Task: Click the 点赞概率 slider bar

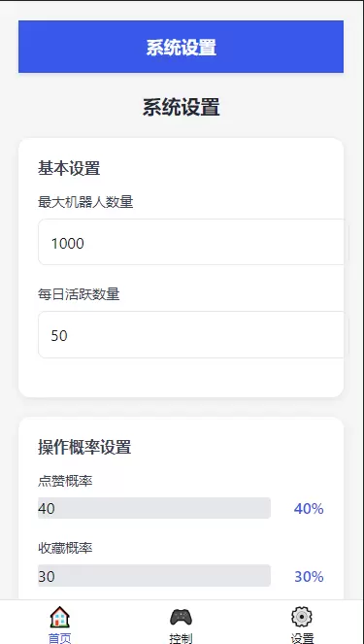Action: pos(154,508)
